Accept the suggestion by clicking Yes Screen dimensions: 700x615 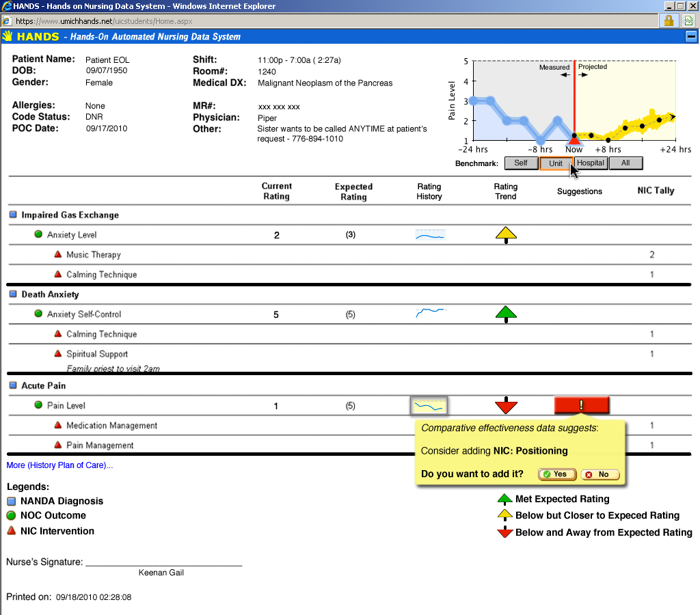click(557, 474)
